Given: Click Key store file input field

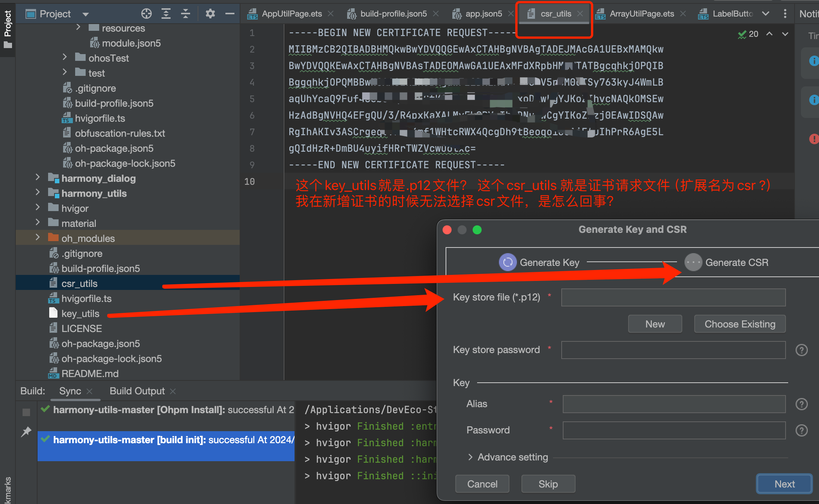Looking at the screenshot, I should click(x=673, y=297).
